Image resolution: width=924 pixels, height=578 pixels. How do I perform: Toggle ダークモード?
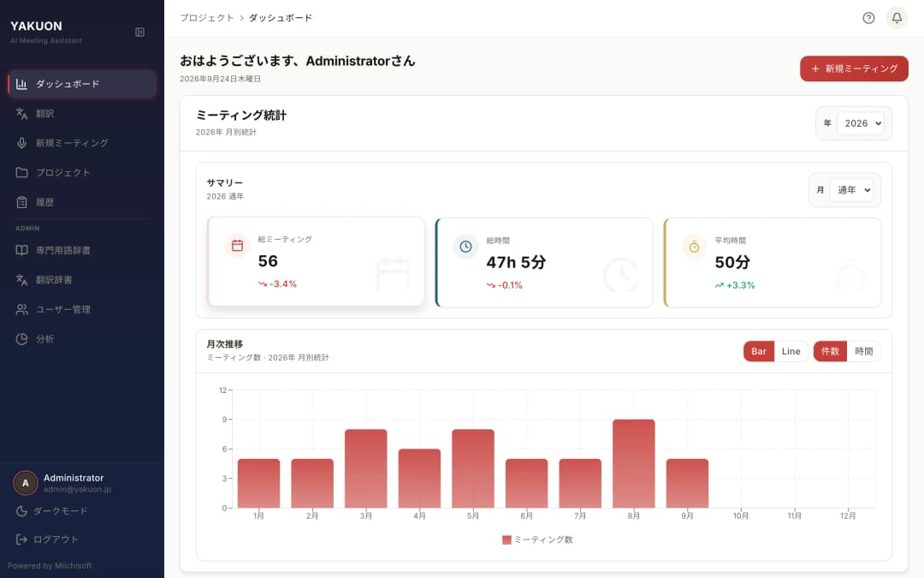point(82,510)
